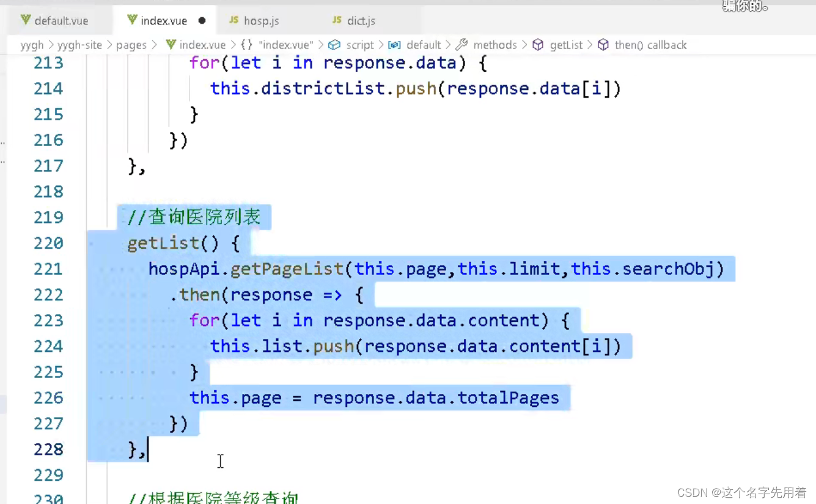Click the unsaved dot on index.vue tab
This screenshot has height=504, width=816.
click(202, 21)
